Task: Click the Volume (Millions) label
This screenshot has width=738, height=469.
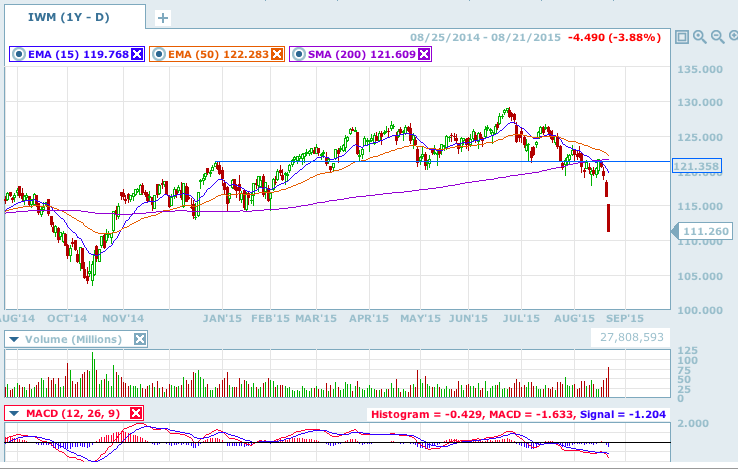Action: pos(73,339)
